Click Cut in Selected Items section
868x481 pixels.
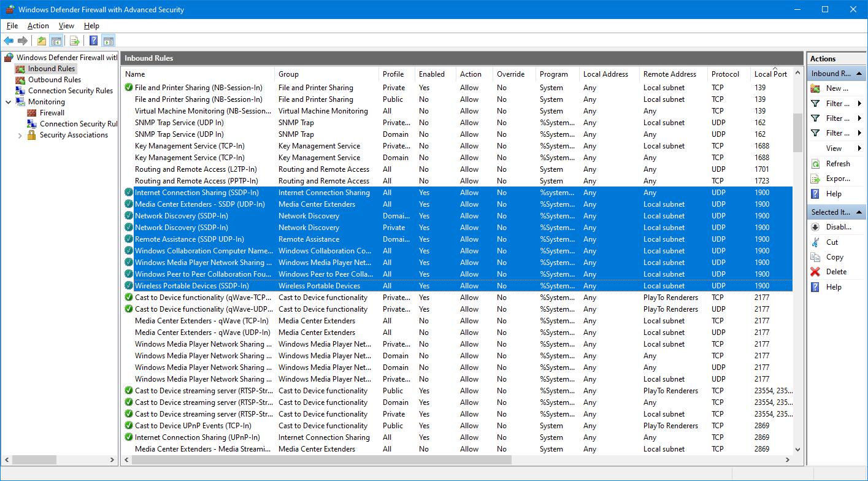(832, 242)
